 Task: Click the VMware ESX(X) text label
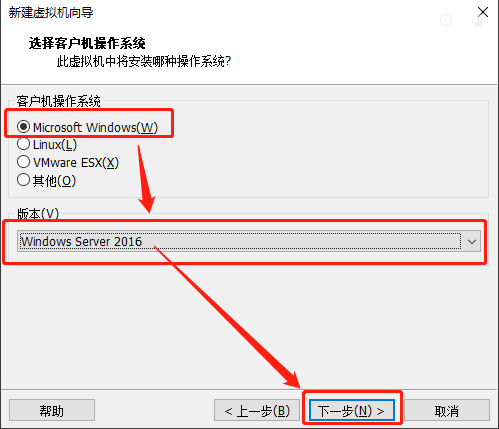pos(76,163)
